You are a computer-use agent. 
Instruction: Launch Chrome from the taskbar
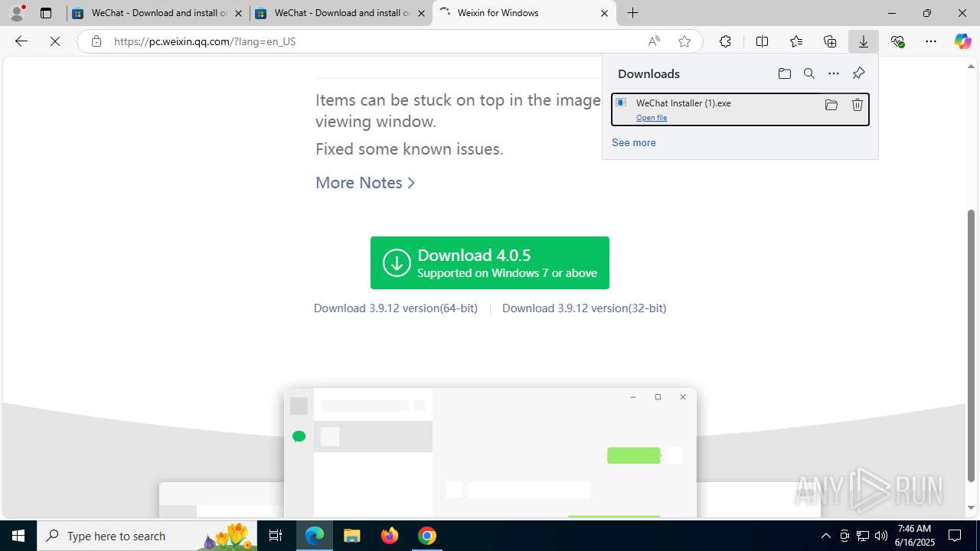(x=426, y=536)
